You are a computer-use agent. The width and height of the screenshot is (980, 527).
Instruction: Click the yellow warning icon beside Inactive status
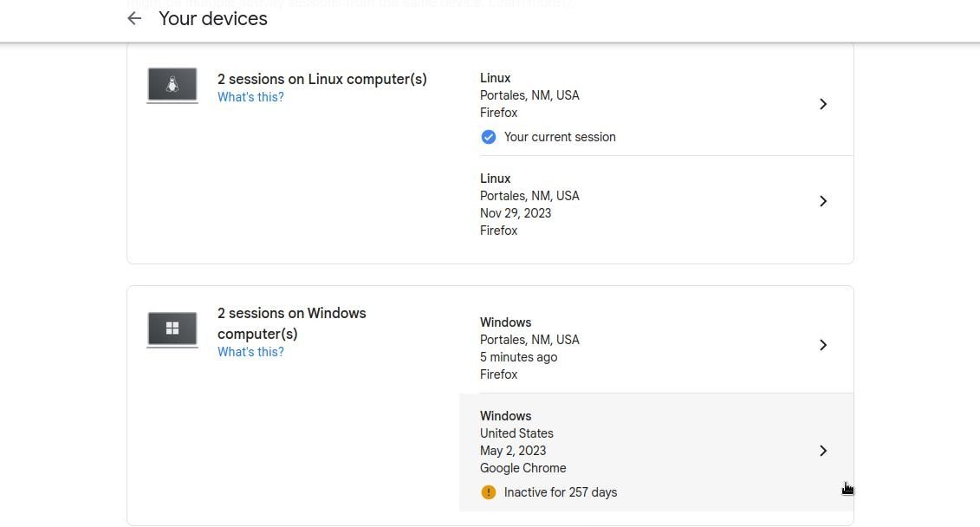[x=489, y=492]
